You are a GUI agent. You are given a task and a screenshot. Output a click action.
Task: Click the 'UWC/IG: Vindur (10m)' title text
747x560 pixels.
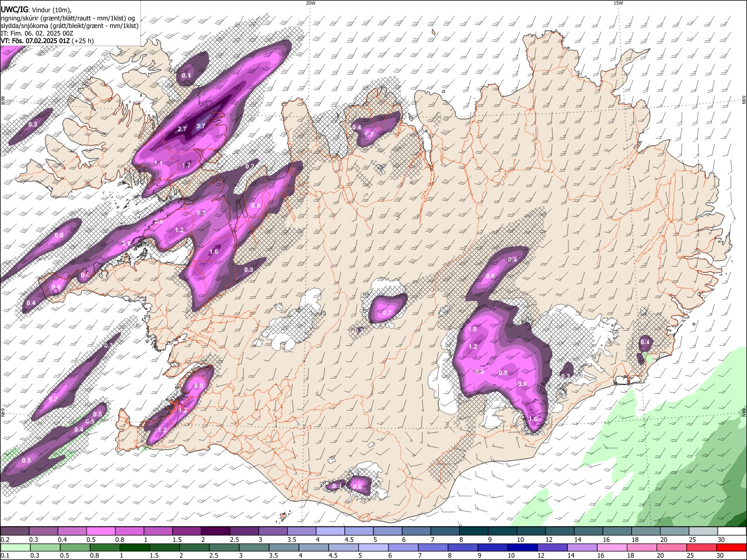36,9
